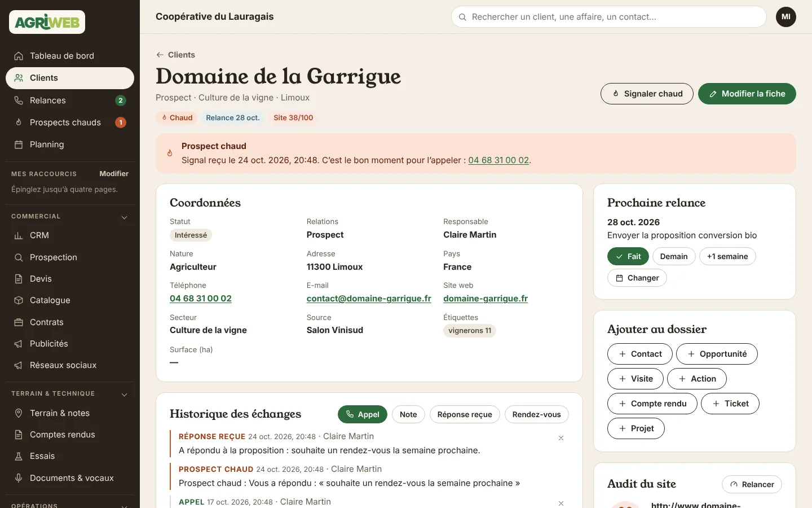
Task: Focus the client search field
Action: pyautogui.click(x=609, y=17)
